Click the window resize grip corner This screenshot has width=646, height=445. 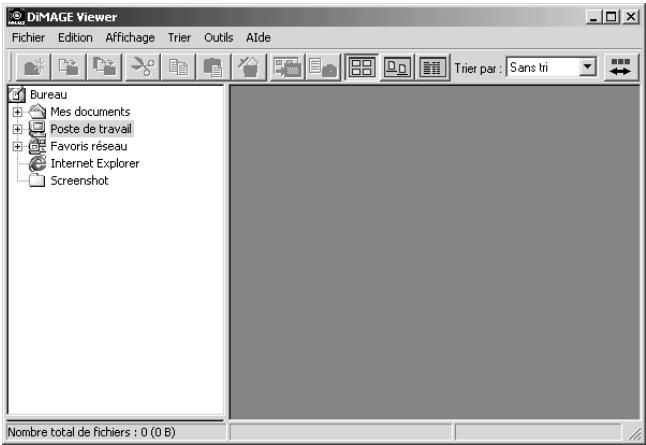[634, 433]
